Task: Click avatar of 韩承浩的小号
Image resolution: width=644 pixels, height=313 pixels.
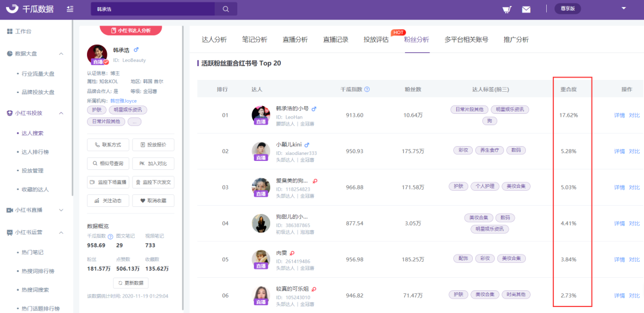Action: pos(261,114)
